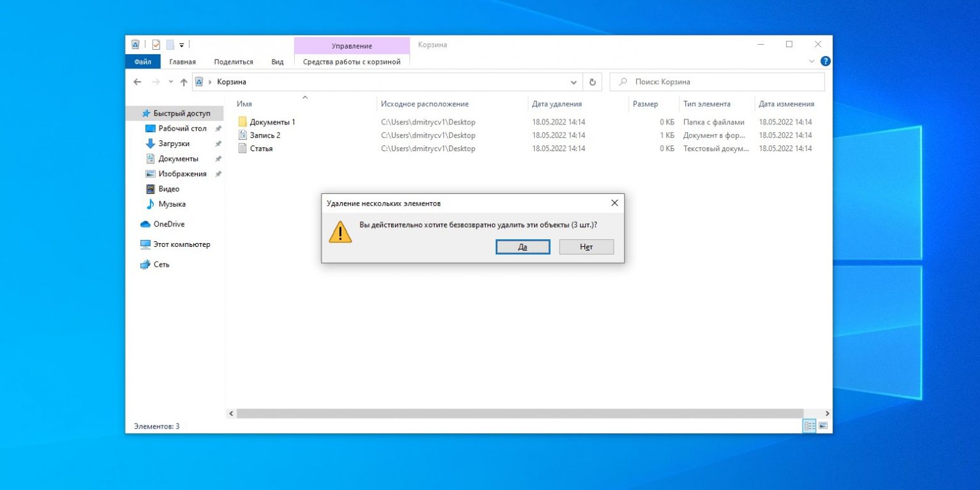Open recent locations dropdown arrow

click(x=170, y=82)
